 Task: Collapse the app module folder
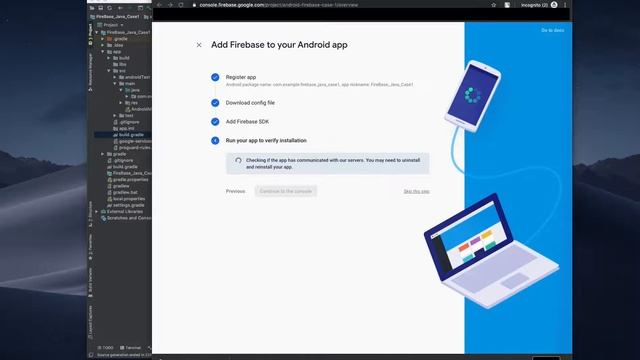(103, 52)
